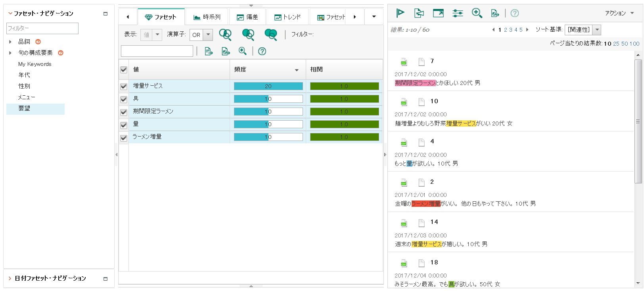Toggle the select-all checkbox in table header

[124, 70]
